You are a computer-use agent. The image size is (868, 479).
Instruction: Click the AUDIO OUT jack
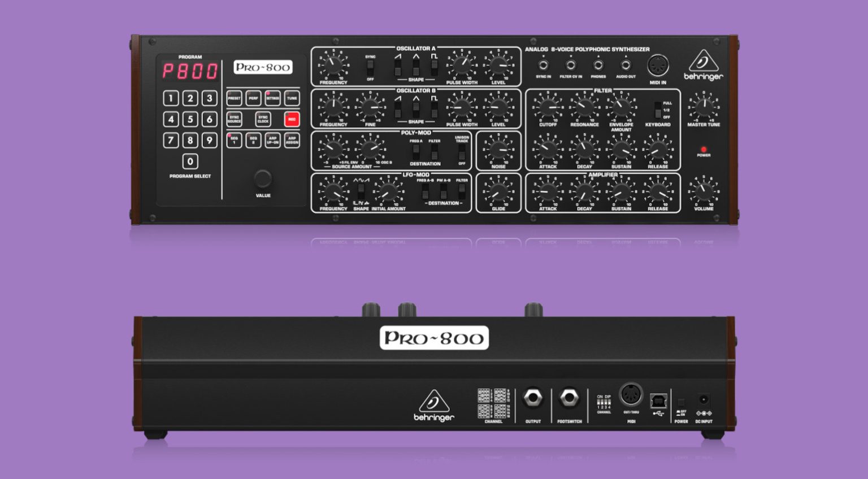(x=626, y=64)
